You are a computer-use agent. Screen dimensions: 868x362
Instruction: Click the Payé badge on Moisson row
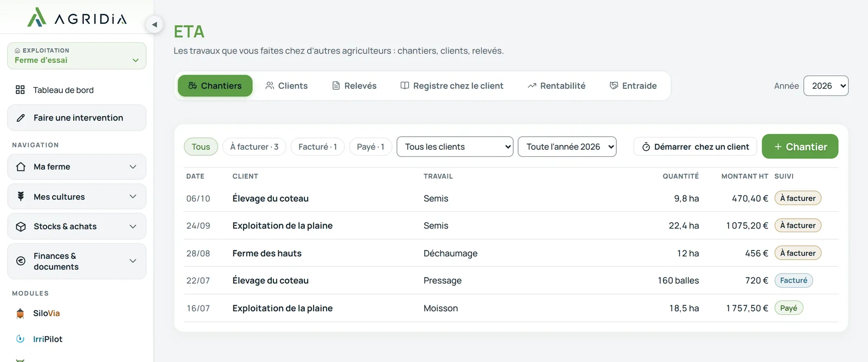point(788,308)
